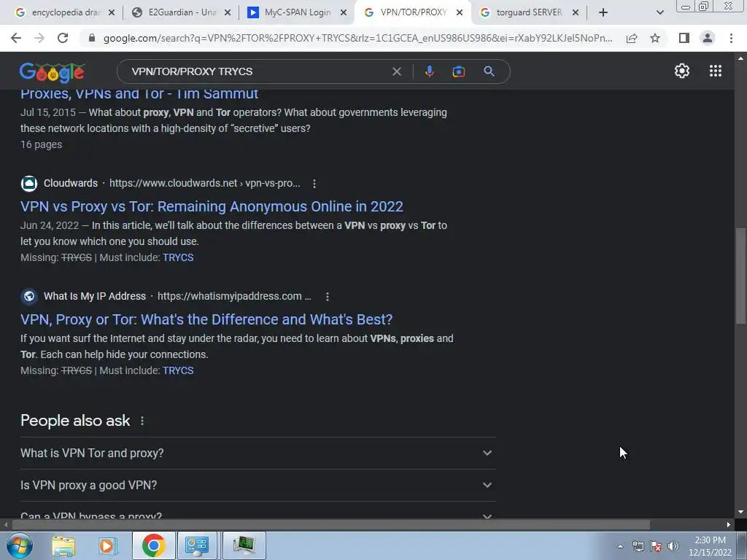The image size is (747, 560).
Task: Open Proxies, VPNs and Tor result
Action: point(139,93)
